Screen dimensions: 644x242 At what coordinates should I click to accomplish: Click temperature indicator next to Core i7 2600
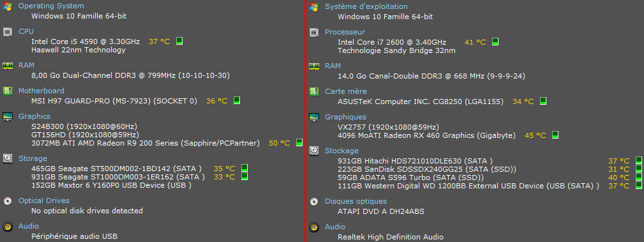[495, 42]
